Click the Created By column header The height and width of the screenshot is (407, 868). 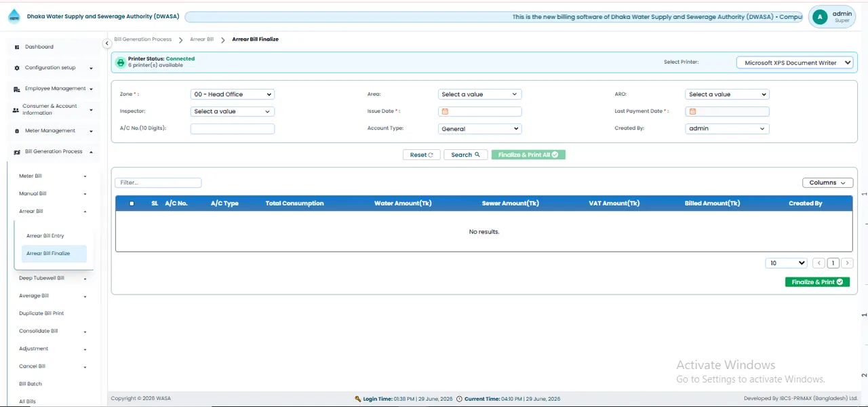pos(806,203)
